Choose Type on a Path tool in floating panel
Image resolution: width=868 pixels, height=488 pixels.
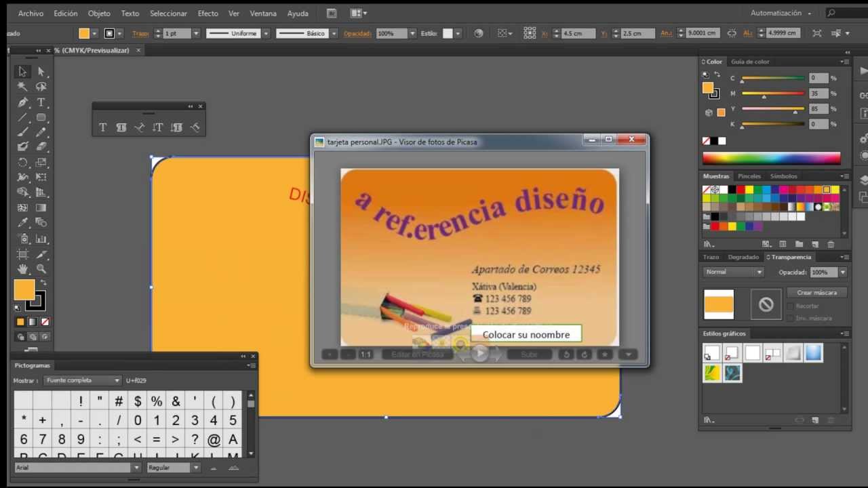point(140,127)
